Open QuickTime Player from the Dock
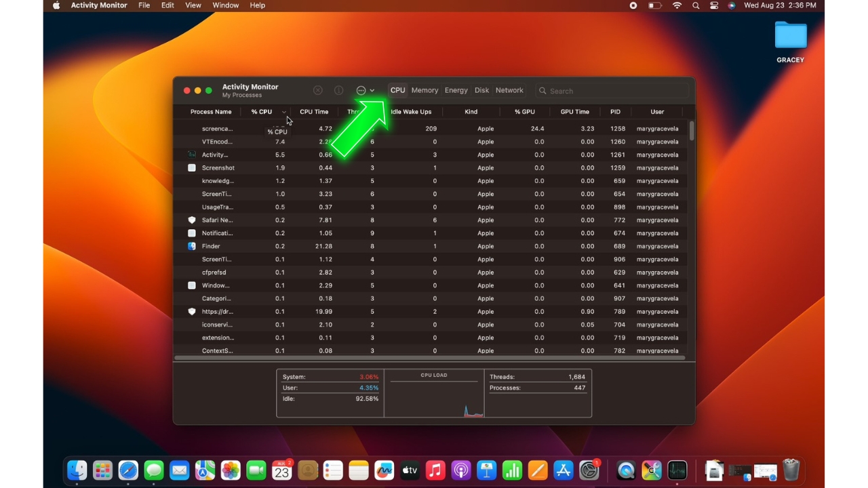This screenshot has width=868, height=488. [x=626, y=470]
